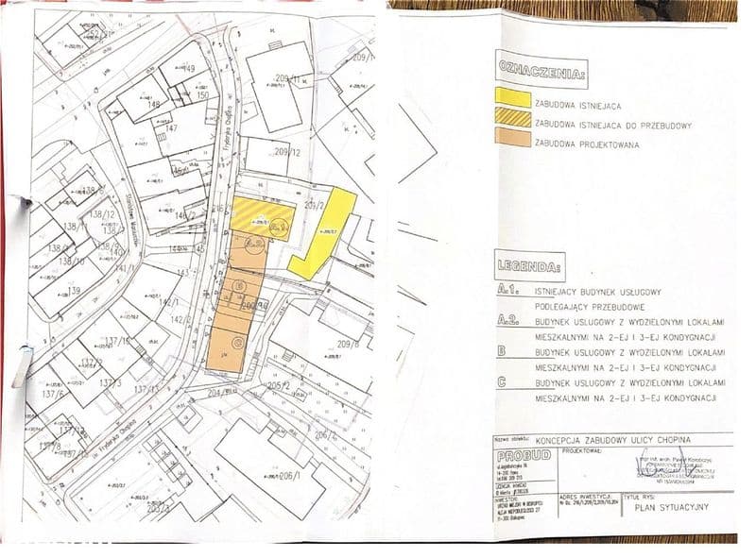Viewport: 756px width, 558px height.
Task: Click the designer's signature stamp
Action: coord(675,468)
